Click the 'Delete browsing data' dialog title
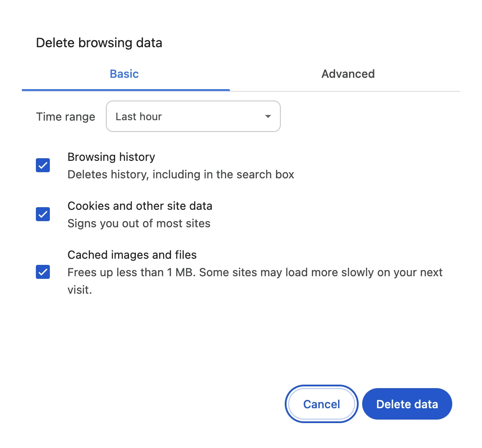 [100, 42]
